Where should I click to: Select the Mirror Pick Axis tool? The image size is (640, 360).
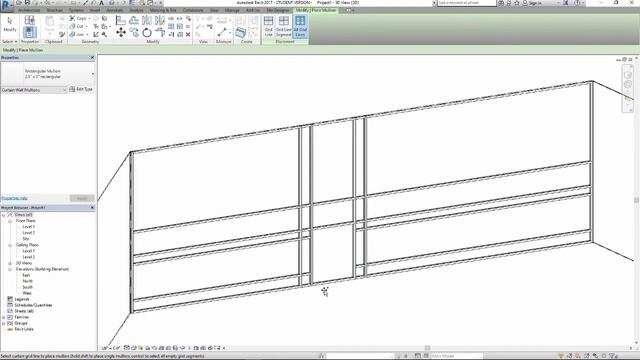147,20
